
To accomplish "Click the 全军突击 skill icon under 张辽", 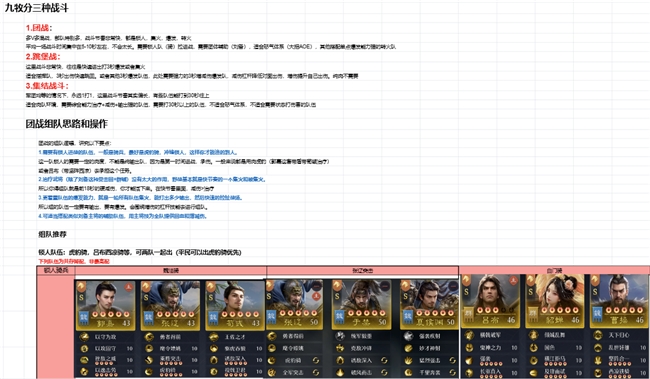I will coord(272,372).
